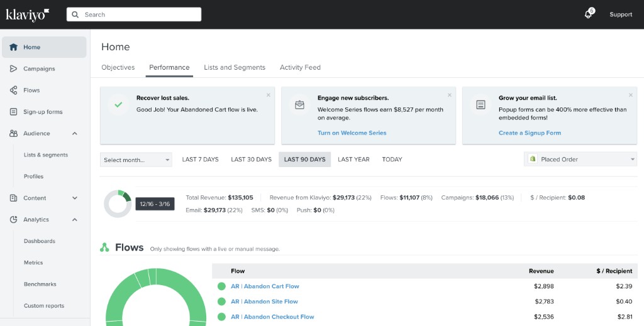Open the Activity Feed tab
Screen dimensions: 644x326
coord(300,67)
